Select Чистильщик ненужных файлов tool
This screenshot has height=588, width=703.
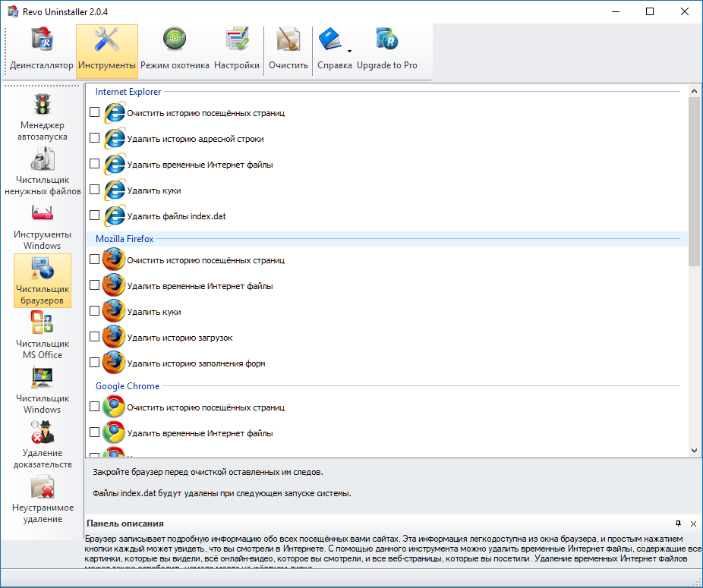(43, 171)
